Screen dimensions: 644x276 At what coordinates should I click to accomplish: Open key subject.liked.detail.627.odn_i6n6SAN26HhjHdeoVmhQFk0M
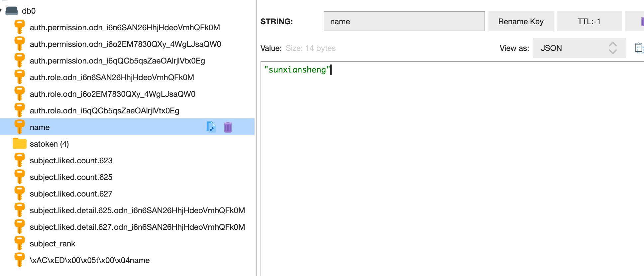pyautogui.click(x=137, y=227)
